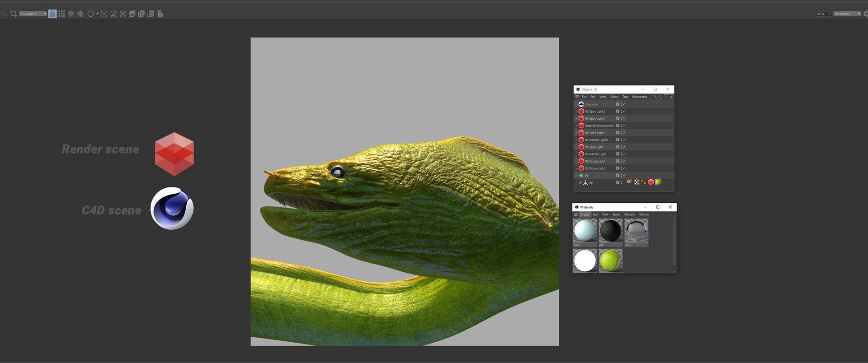Open the Object menu in Objects window
Image resolution: width=868 pixels, height=363 pixels.
(614, 97)
